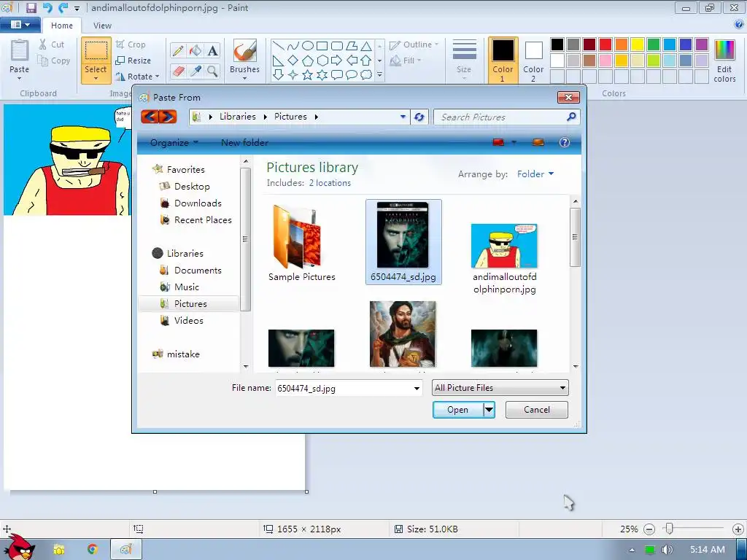Click the Save icon in Paint title bar

click(x=31, y=7)
